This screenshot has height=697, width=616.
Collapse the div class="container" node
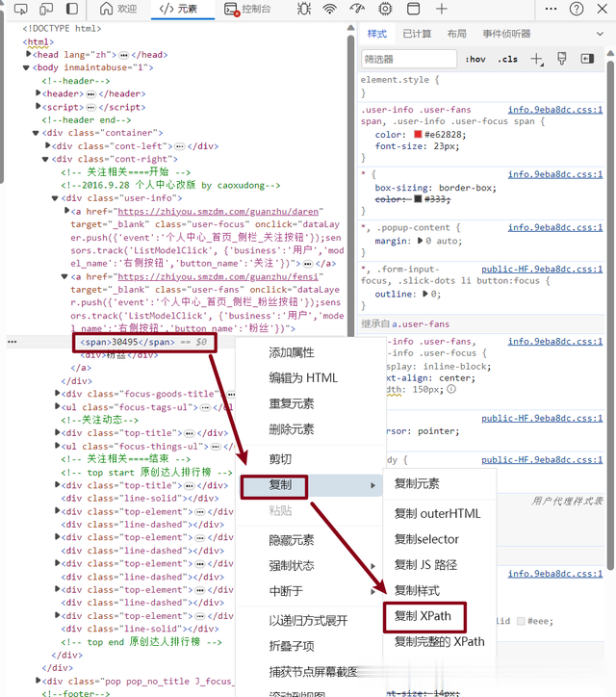(36, 133)
